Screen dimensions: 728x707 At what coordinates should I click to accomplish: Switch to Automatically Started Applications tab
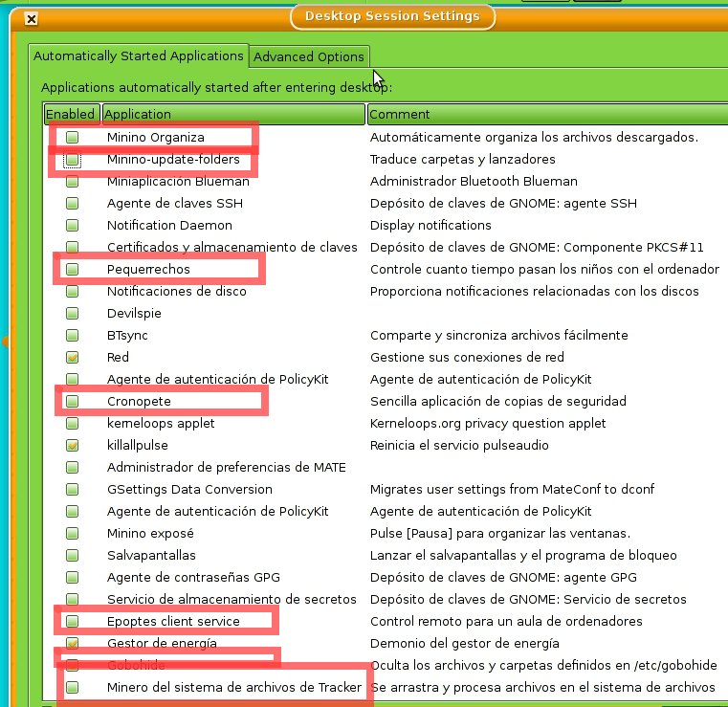[x=139, y=56]
